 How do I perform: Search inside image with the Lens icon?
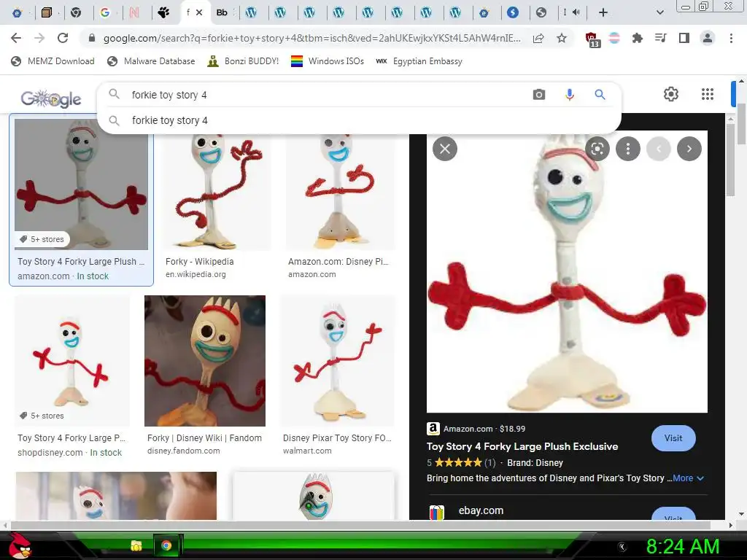pyautogui.click(x=597, y=149)
